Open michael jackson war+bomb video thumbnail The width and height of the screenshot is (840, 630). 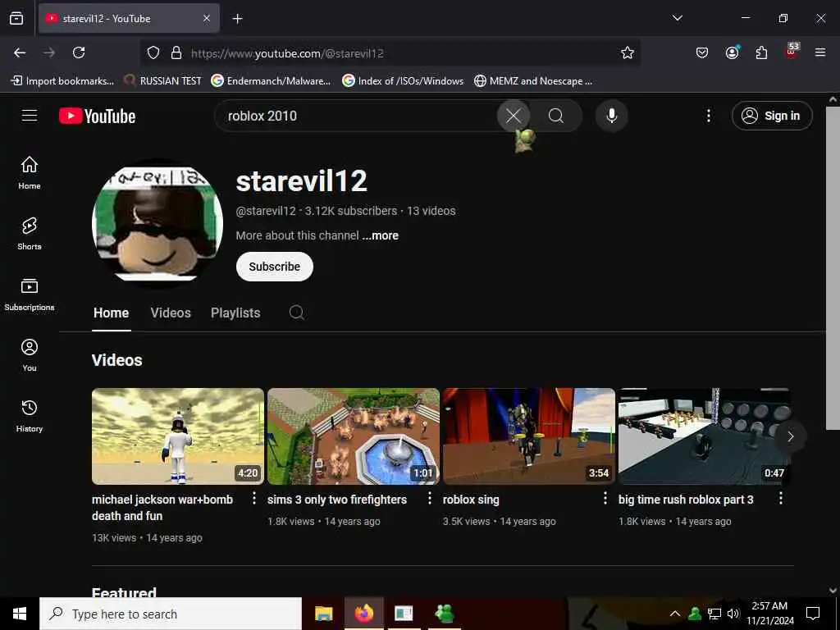(x=178, y=436)
